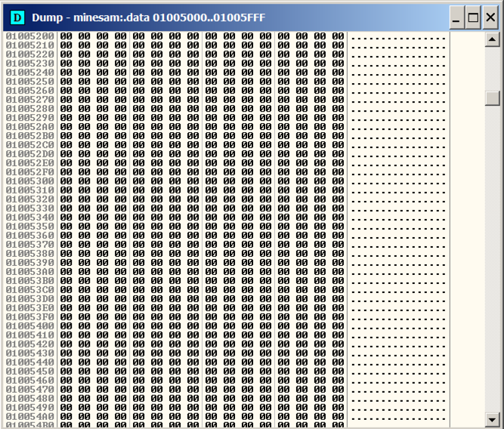Select address 01005430
This screenshot has width=504, height=429.
coord(30,353)
